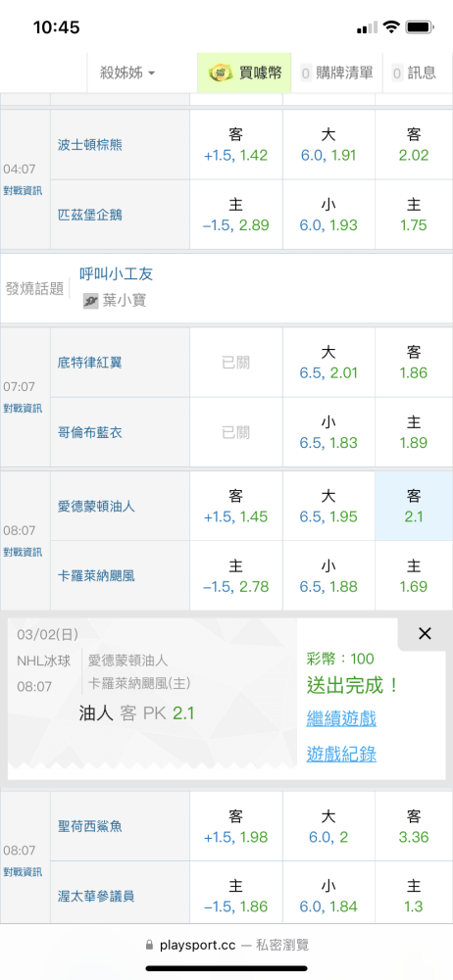Open 對戰資訊 for the 04:07 game
Image resolution: width=453 pixels, height=980 pixels.
coord(23,191)
